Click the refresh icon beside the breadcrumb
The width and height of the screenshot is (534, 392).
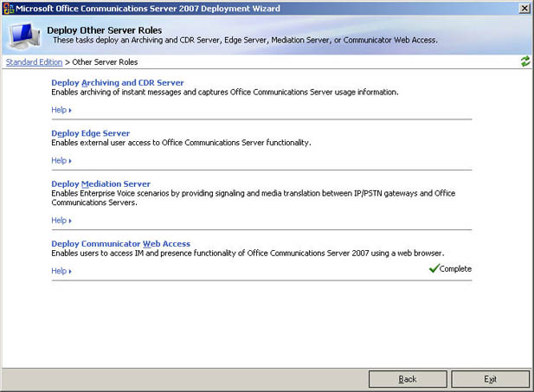pos(524,61)
